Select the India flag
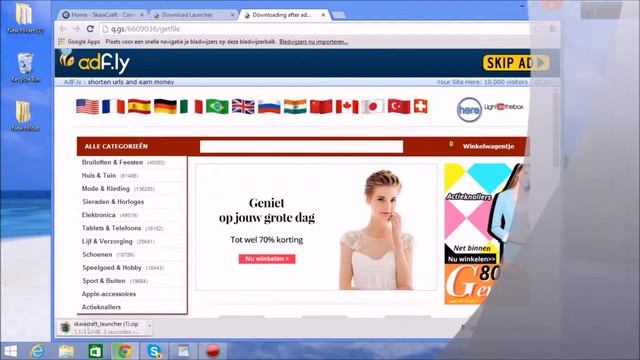This screenshot has height=360, width=640. (x=295, y=107)
